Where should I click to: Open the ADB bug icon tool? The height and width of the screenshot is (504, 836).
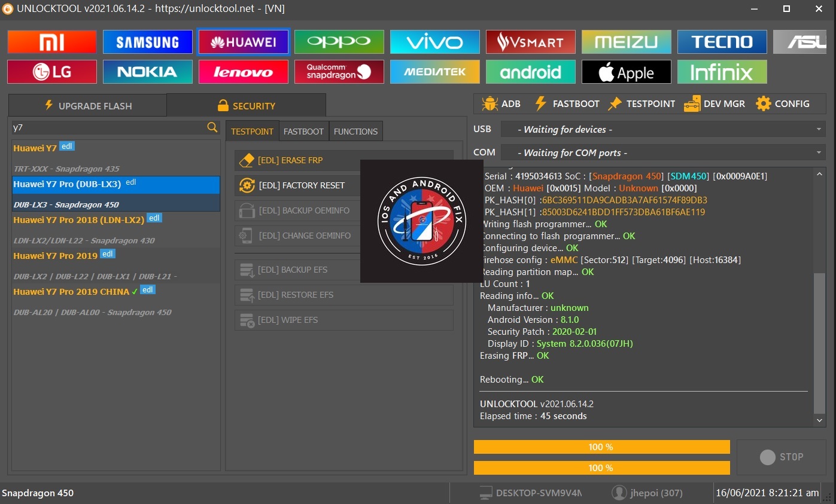click(501, 103)
